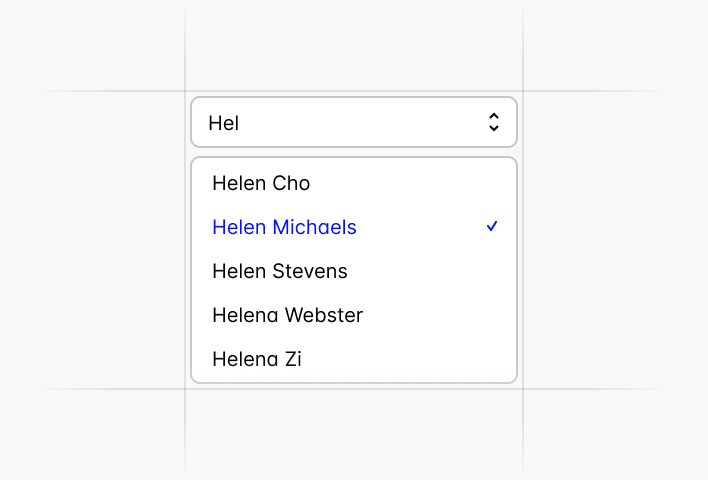Select Helen Cho from the list

click(x=261, y=183)
